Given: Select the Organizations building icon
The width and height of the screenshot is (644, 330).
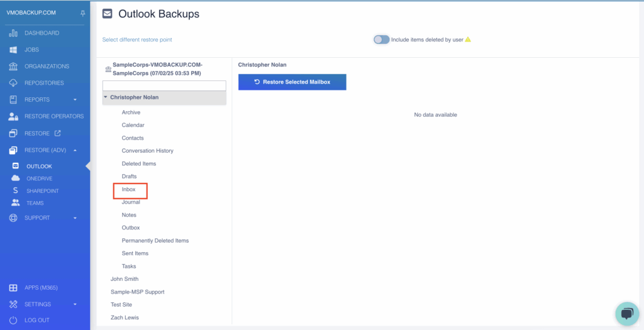Looking at the screenshot, I should (13, 66).
